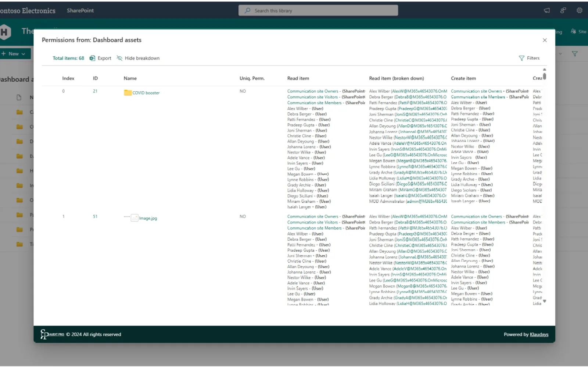Click the COVID booster folder icon
The width and height of the screenshot is (588, 368).
tap(128, 93)
